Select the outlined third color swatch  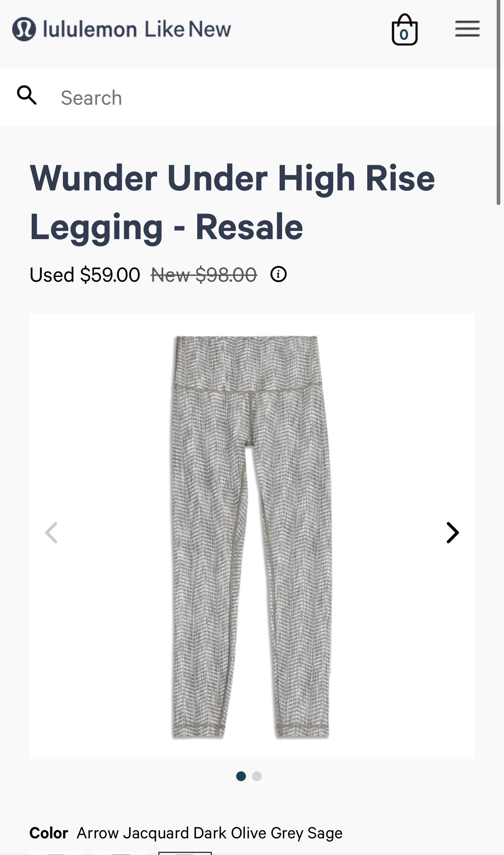tap(185, 853)
